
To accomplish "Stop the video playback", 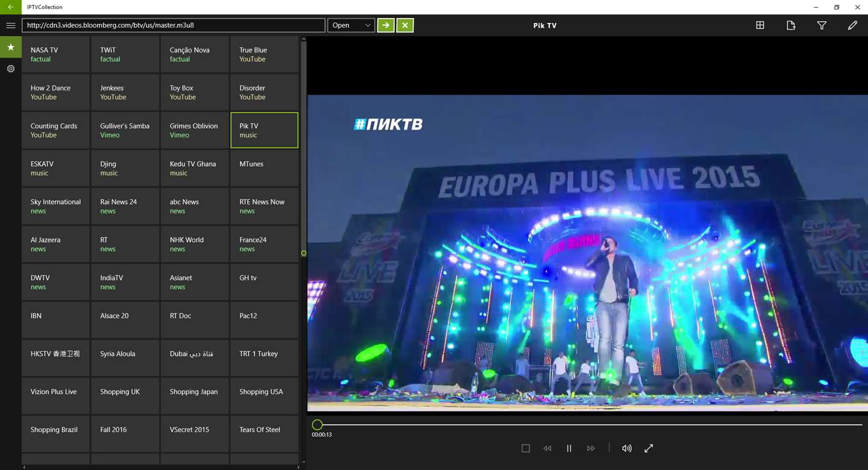I will (526, 448).
